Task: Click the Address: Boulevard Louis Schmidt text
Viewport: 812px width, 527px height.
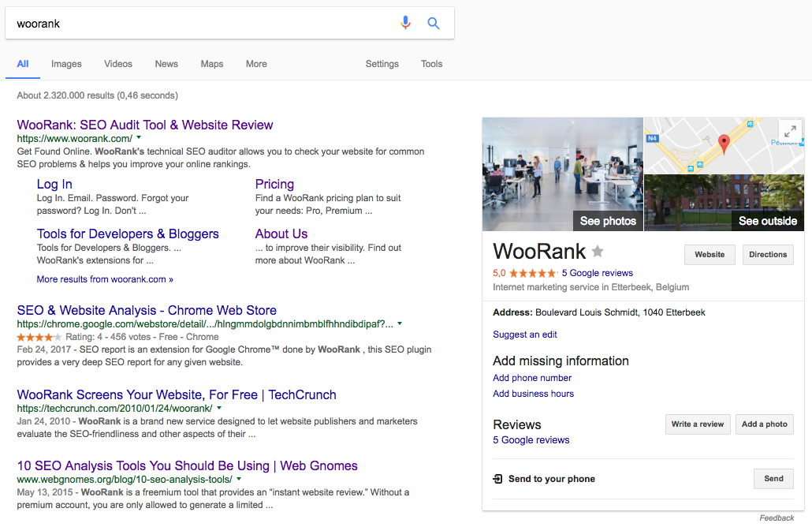Action: 598,312
